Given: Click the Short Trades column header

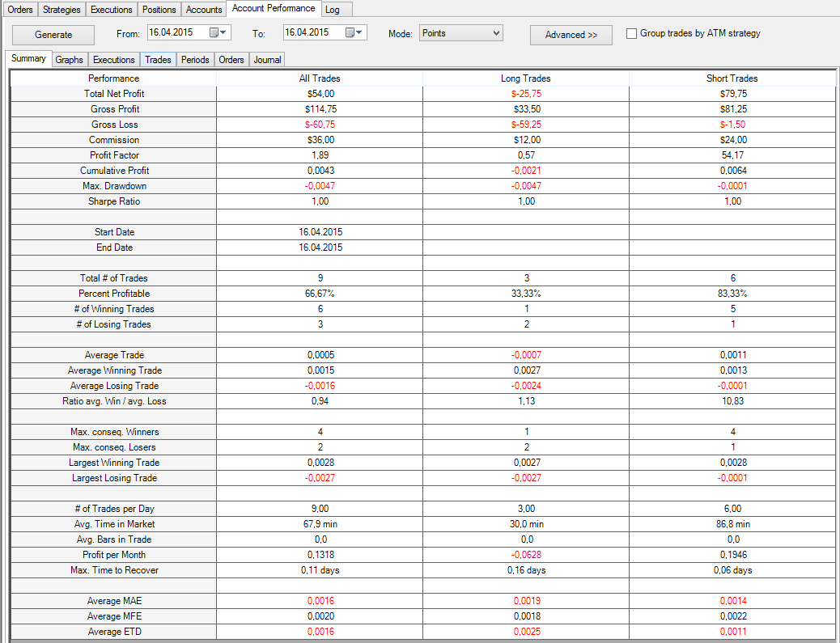Looking at the screenshot, I should pyautogui.click(x=732, y=78).
